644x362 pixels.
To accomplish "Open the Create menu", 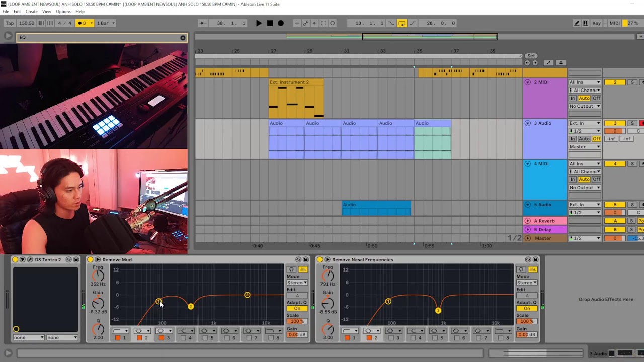I will pos(31,11).
